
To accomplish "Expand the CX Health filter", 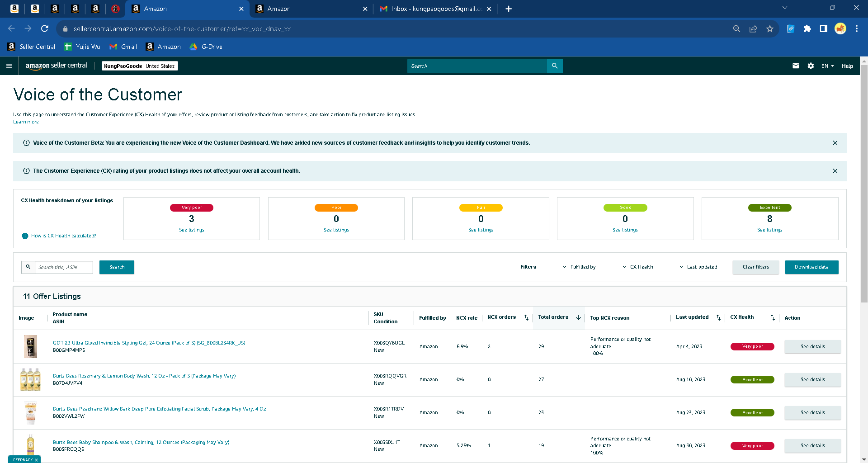I will (x=638, y=267).
